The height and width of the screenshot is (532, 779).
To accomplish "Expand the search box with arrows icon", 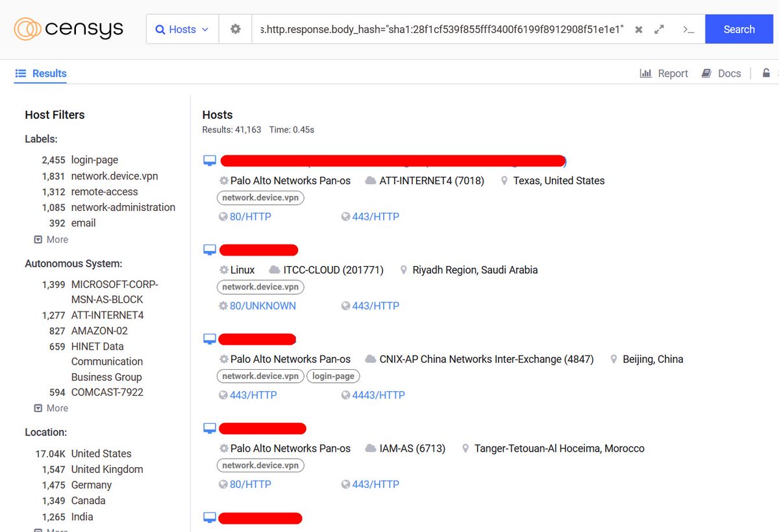I will [660, 30].
